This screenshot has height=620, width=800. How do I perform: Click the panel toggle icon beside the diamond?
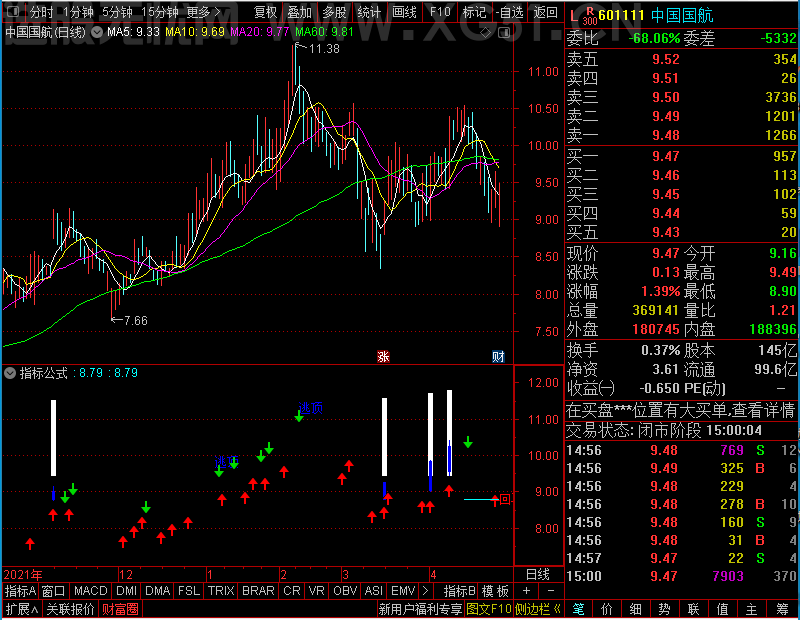(x=504, y=33)
